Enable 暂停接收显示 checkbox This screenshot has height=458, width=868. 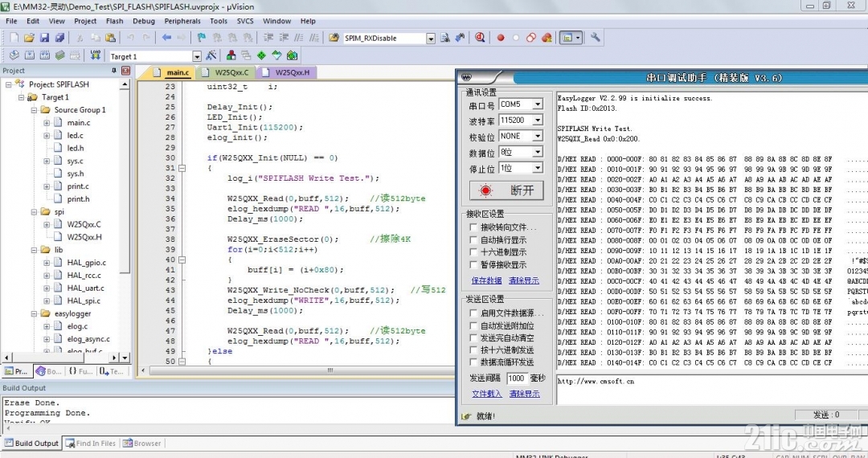click(473, 265)
